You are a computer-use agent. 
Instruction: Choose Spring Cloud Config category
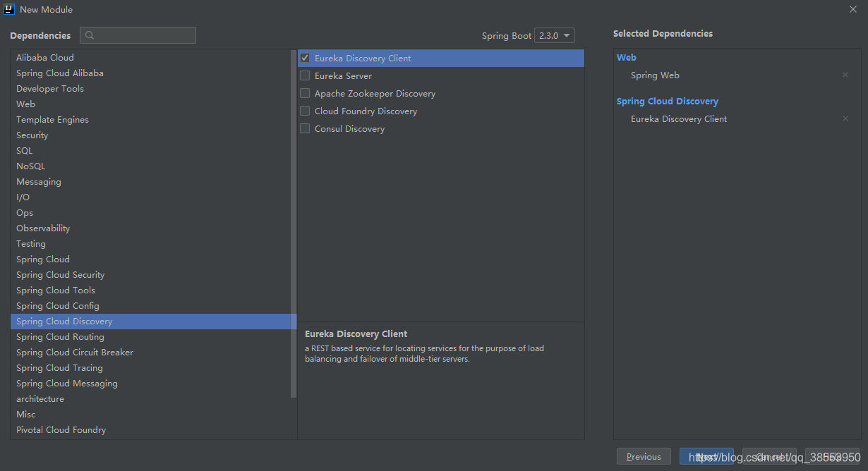(x=151, y=306)
